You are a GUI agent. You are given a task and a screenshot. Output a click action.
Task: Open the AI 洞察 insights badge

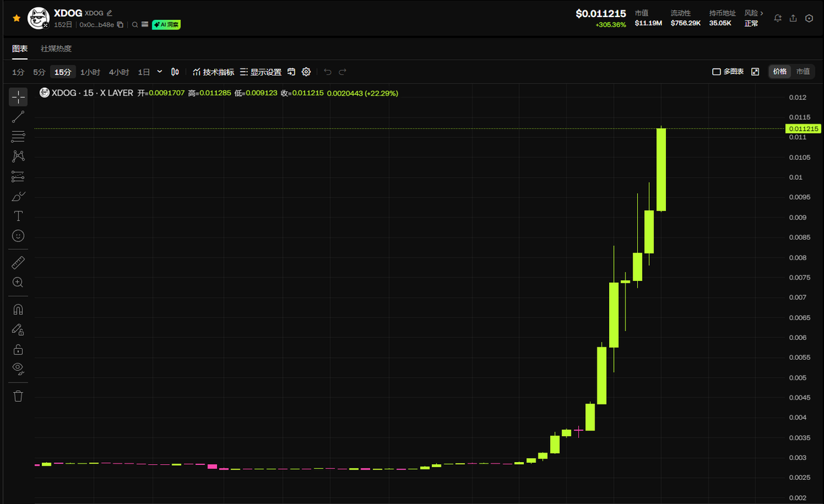(x=166, y=24)
